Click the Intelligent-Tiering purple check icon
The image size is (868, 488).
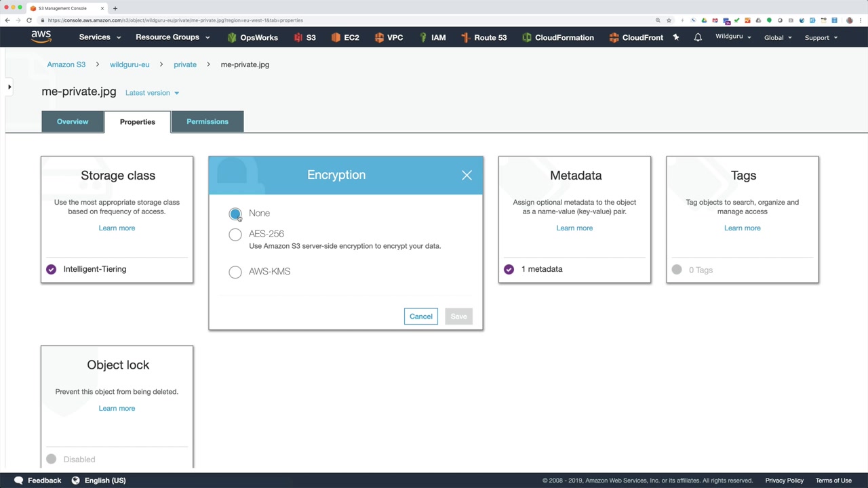click(x=51, y=269)
